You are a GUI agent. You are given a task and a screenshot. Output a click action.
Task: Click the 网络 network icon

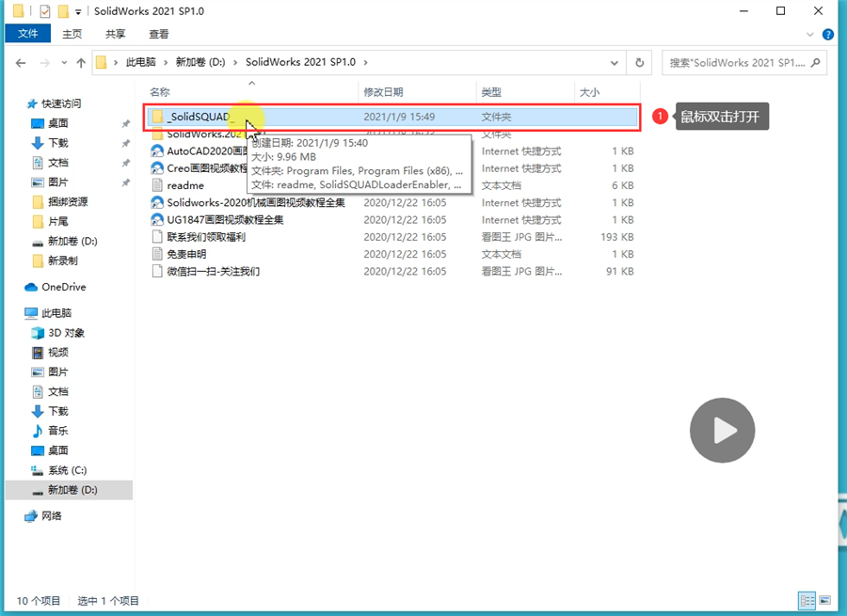[x=31, y=516]
